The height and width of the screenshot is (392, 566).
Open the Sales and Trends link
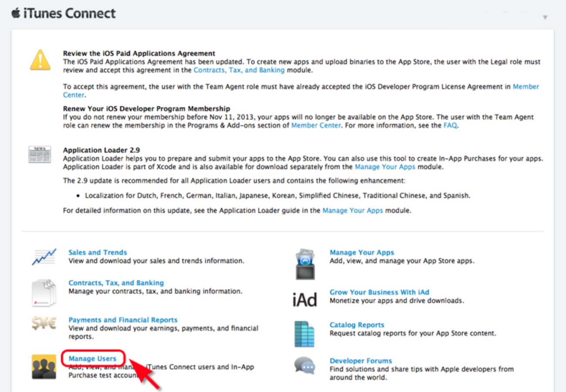98,252
